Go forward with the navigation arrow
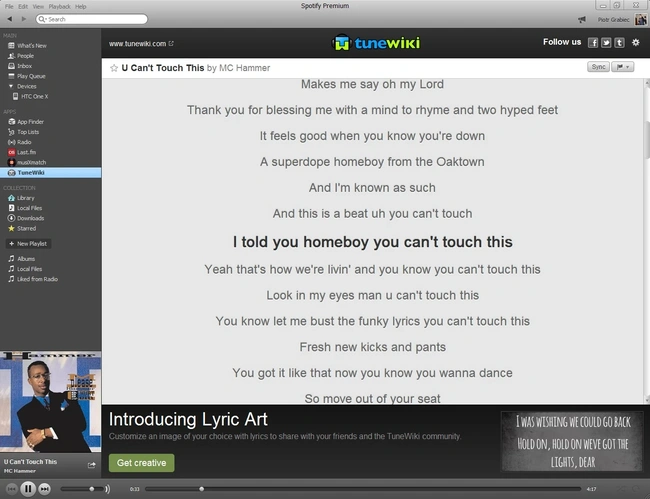 tap(24, 19)
